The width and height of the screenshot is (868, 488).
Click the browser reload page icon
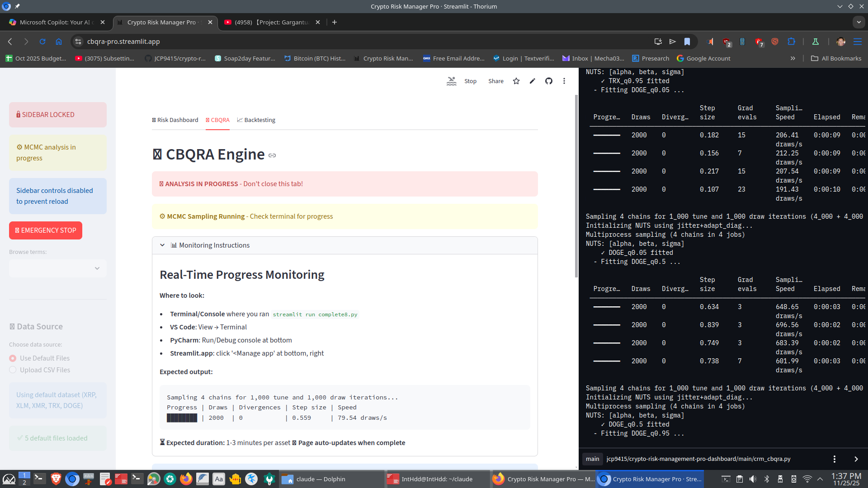42,42
